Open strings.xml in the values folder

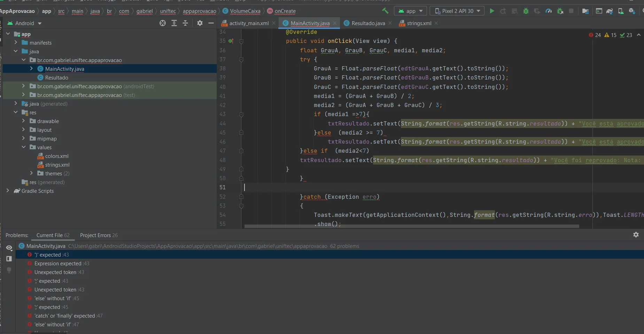pos(57,165)
